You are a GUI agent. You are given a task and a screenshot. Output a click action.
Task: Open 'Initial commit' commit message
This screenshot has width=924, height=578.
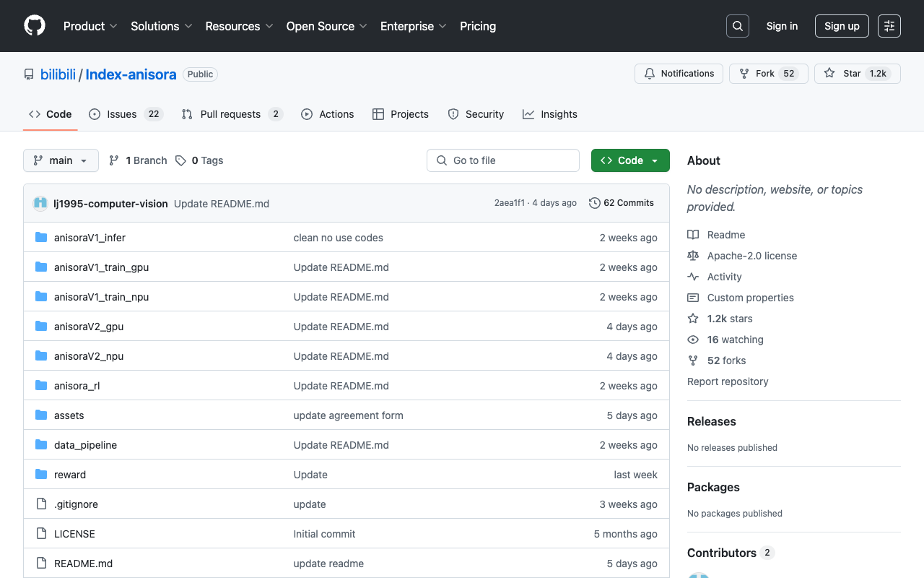(324, 534)
